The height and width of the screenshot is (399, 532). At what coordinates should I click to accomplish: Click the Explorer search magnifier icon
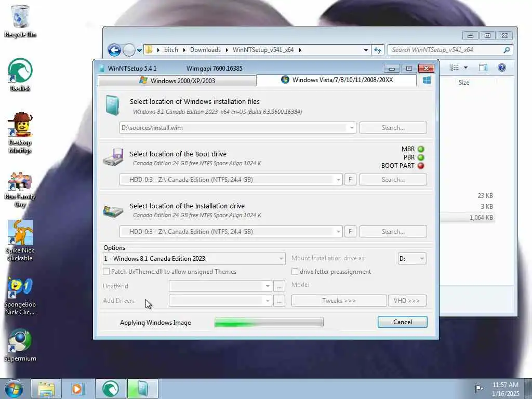(507, 50)
